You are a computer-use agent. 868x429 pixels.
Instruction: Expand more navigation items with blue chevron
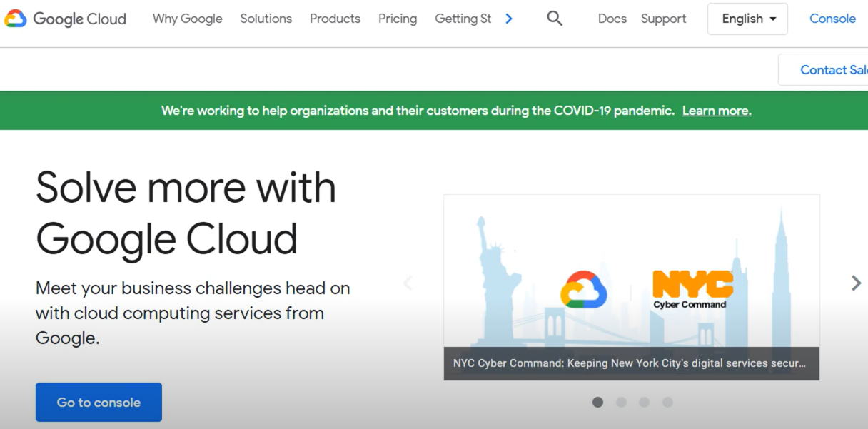[x=509, y=19]
